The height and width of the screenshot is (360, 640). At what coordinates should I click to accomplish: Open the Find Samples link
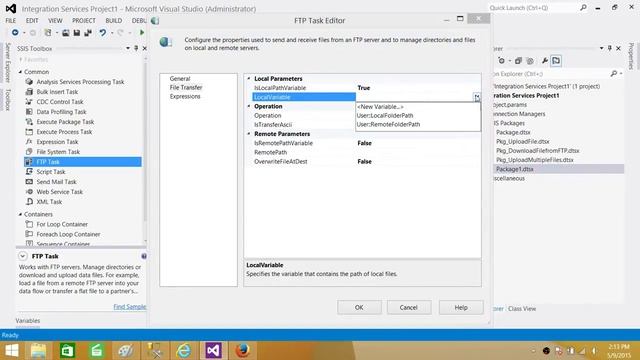click(130, 307)
